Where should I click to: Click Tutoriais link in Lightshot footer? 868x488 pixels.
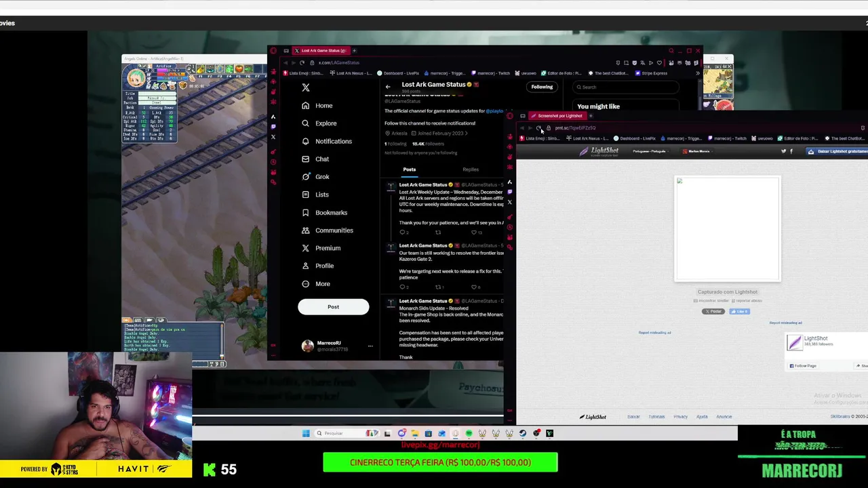pyautogui.click(x=656, y=417)
